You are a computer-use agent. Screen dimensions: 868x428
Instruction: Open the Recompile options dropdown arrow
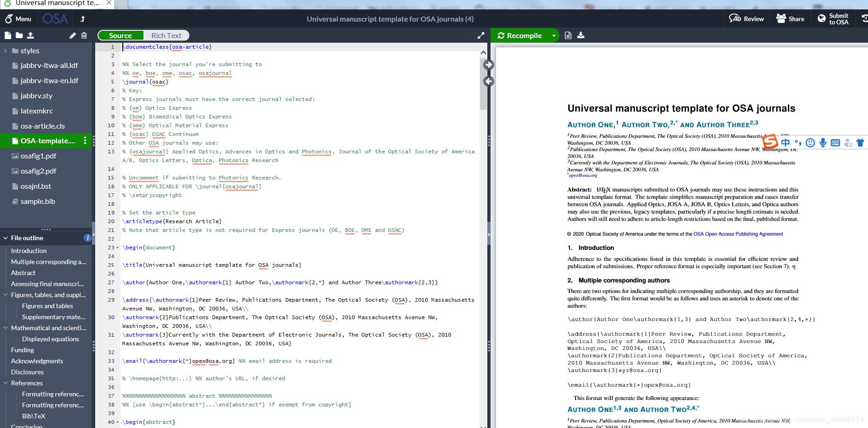pos(554,35)
